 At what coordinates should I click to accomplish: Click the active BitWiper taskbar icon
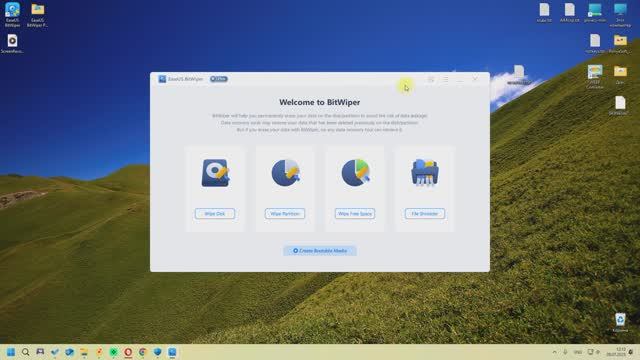click(172, 352)
